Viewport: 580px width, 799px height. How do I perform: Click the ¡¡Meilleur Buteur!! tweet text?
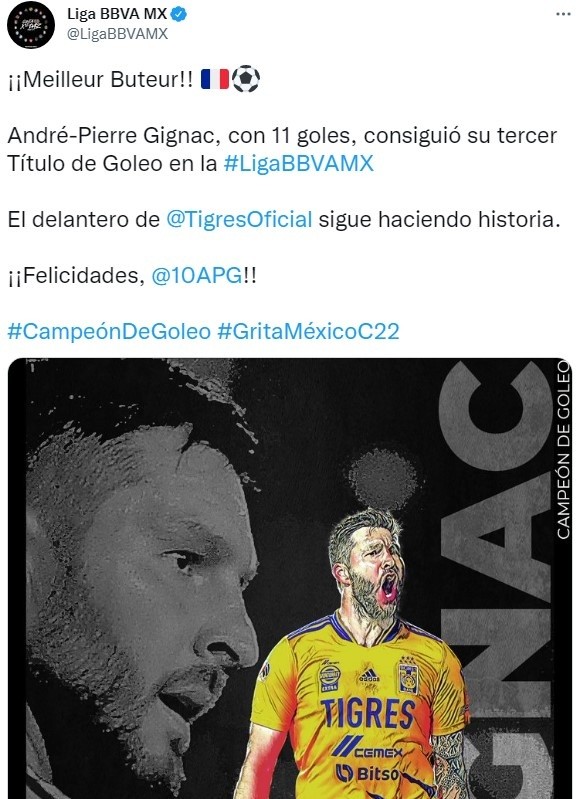[x=101, y=79]
